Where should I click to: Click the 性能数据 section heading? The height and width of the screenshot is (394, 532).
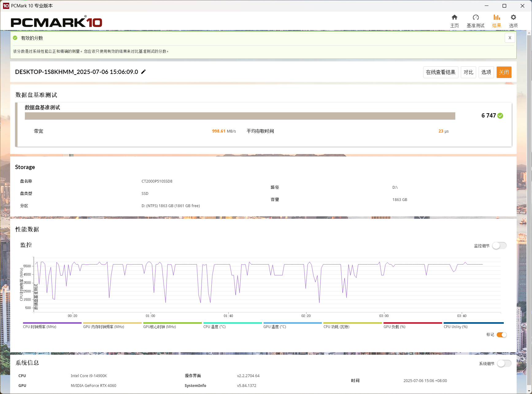[27, 229]
